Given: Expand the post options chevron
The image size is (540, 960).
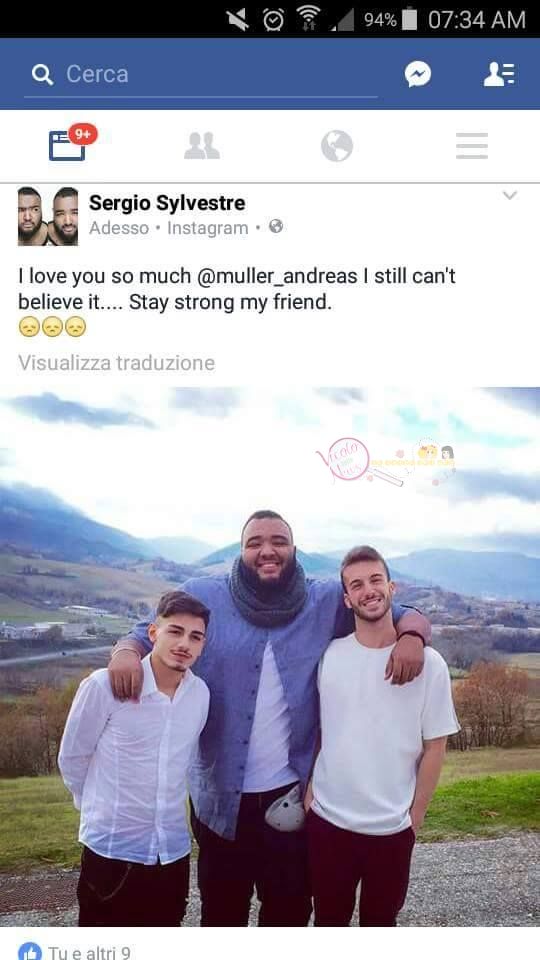Looking at the screenshot, I should pos(509,195).
